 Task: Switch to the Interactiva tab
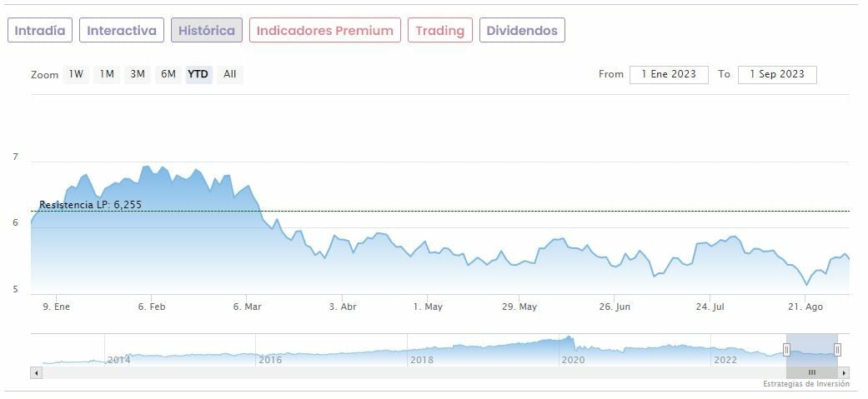click(x=122, y=31)
